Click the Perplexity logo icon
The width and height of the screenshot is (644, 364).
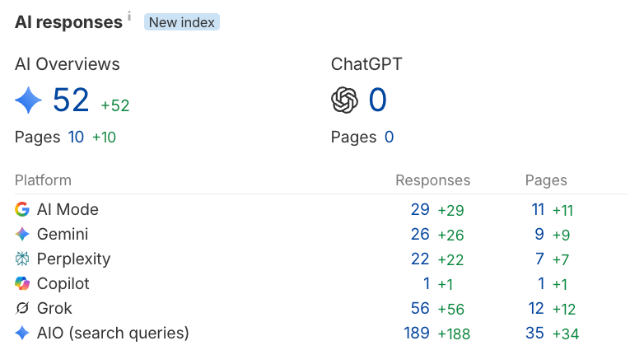pos(22,259)
